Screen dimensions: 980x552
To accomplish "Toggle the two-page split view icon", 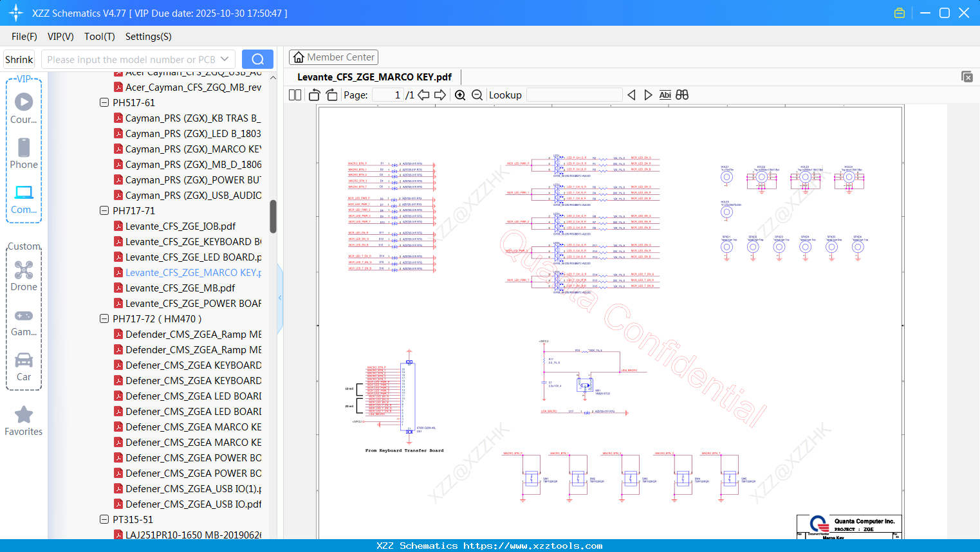I will coord(295,95).
